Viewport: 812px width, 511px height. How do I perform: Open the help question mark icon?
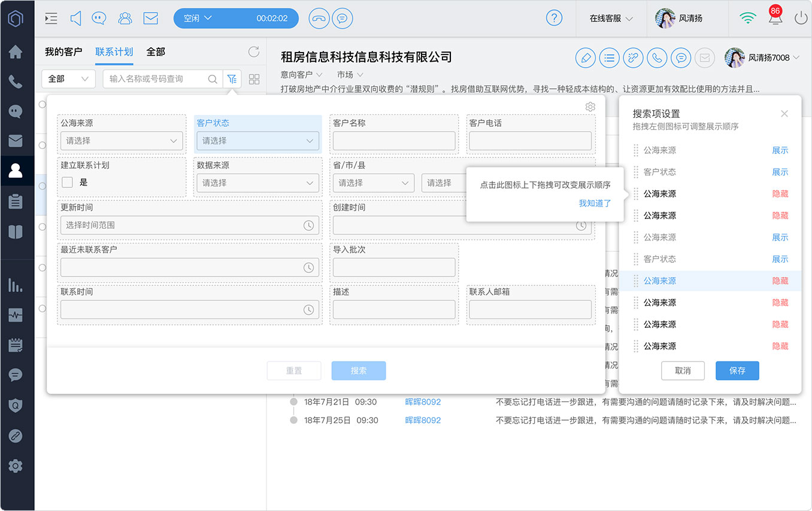[x=554, y=18]
